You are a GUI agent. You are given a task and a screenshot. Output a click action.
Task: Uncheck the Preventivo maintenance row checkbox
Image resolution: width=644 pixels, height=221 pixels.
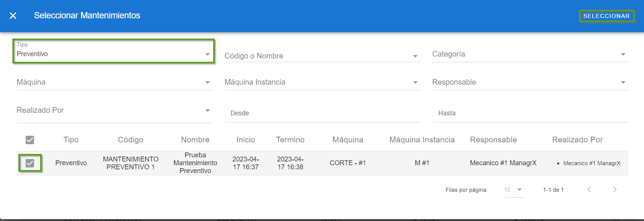30,163
